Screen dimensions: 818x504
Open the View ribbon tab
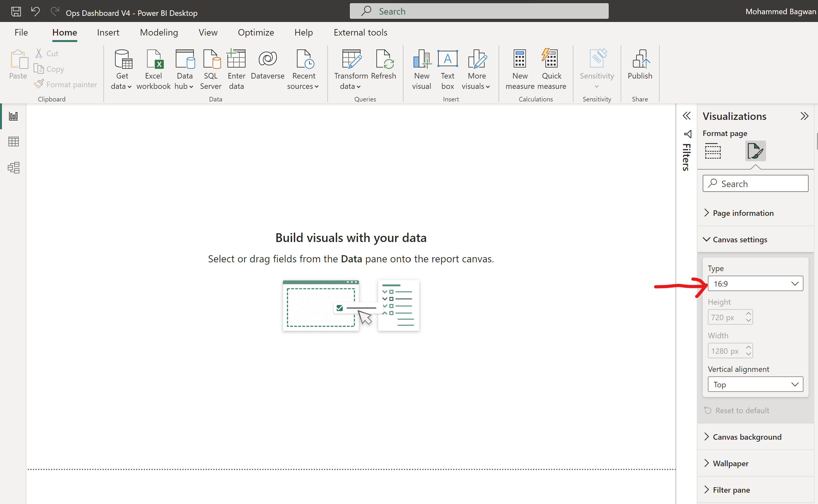pos(208,32)
